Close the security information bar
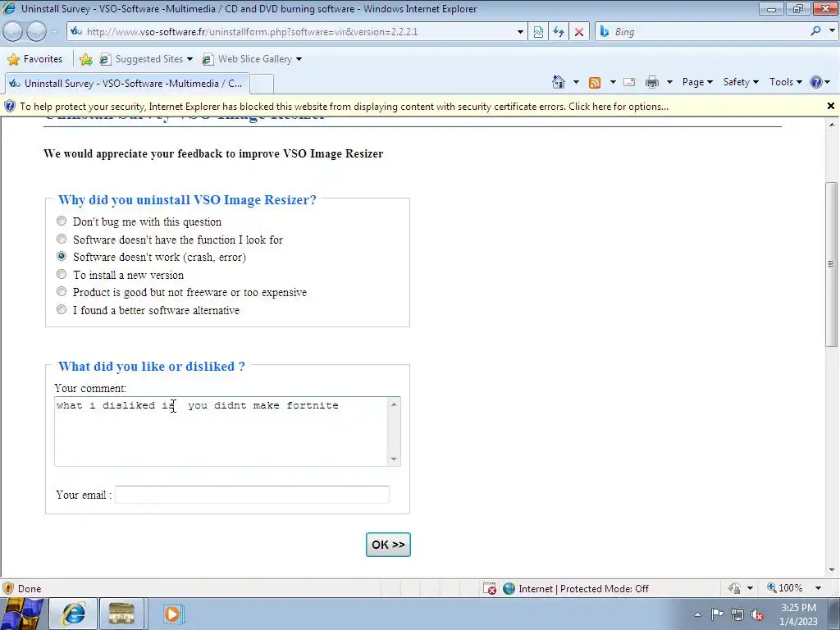 pyautogui.click(x=831, y=106)
